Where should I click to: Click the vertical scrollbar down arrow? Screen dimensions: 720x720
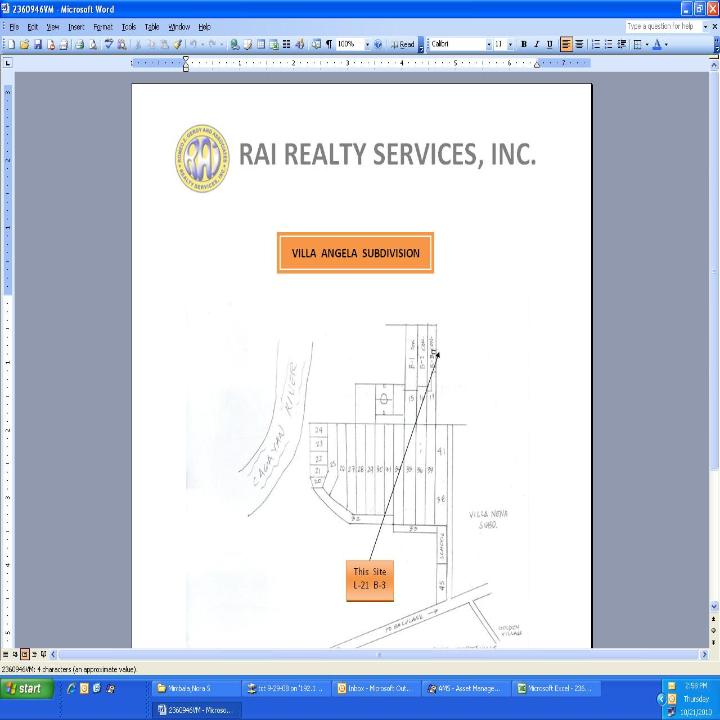coord(714,607)
